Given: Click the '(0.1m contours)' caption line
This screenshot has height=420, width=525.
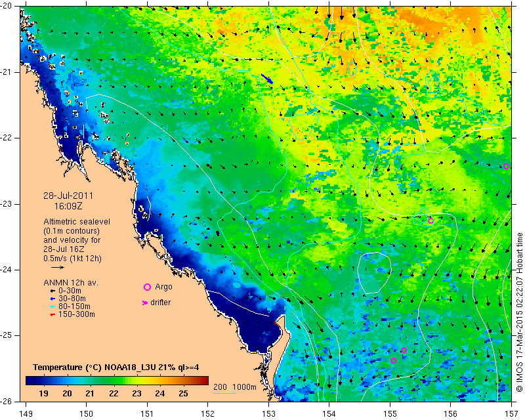Looking at the screenshot, I should pos(72,231).
